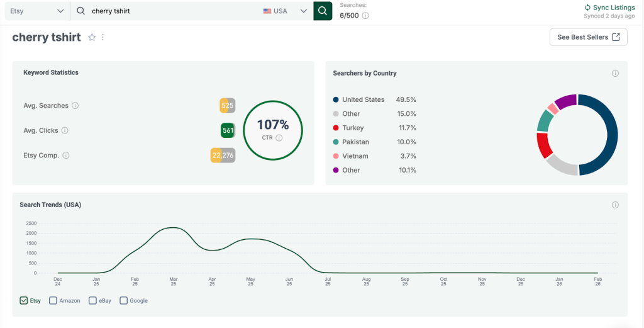The image size is (644, 328).
Task: Uncheck the Etsy trend checkbox
Action: (24, 301)
